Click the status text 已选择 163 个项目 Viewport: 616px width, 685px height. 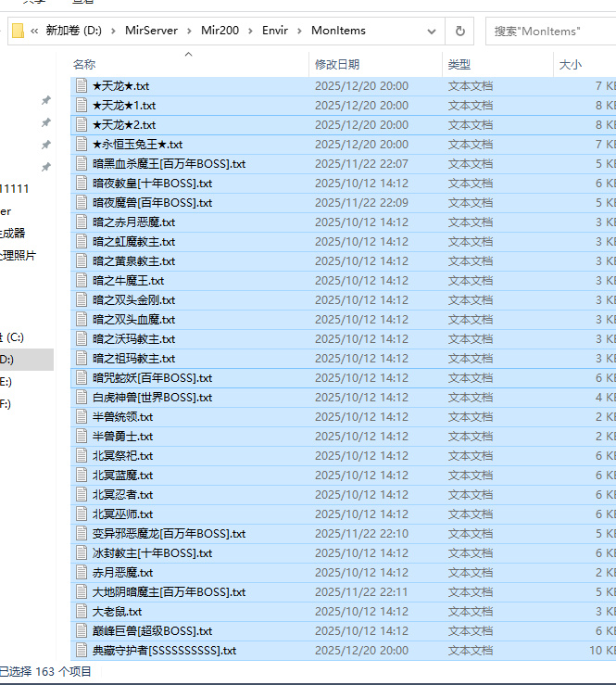tap(45, 671)
